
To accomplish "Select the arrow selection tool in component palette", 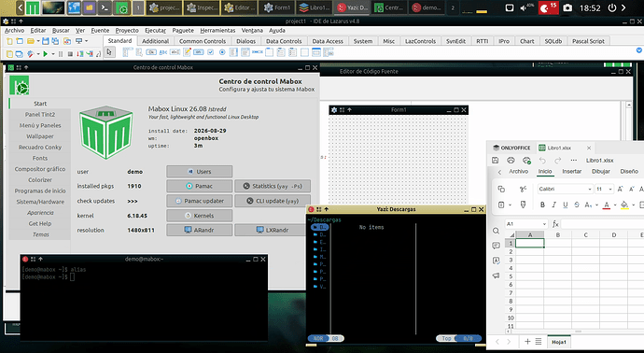I will [x=109, y=52].
